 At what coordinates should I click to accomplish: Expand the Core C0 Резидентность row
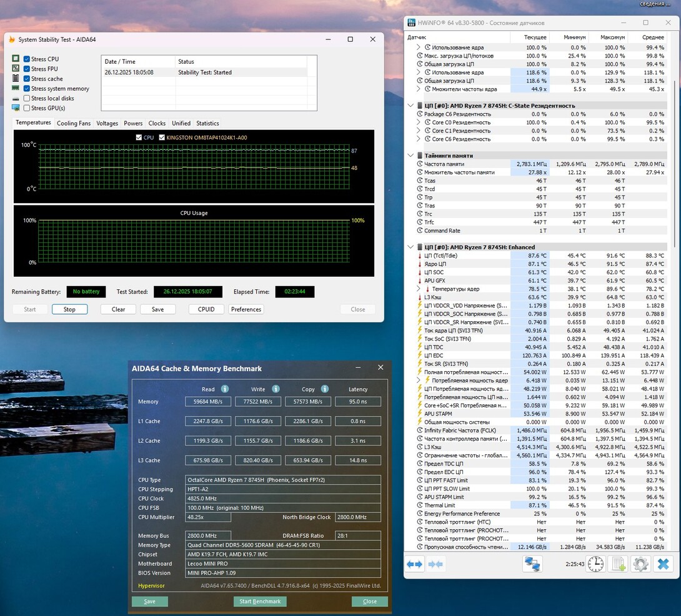[419, 122]
